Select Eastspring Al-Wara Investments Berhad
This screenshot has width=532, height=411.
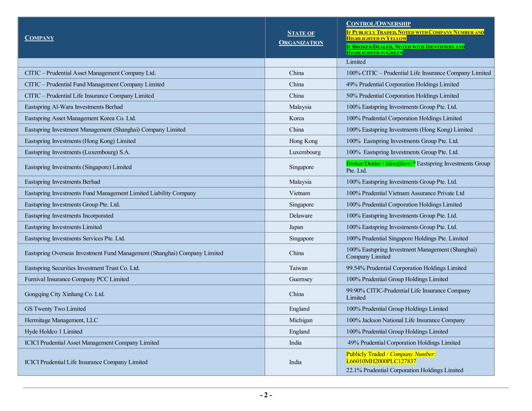[x=74, y=107]
